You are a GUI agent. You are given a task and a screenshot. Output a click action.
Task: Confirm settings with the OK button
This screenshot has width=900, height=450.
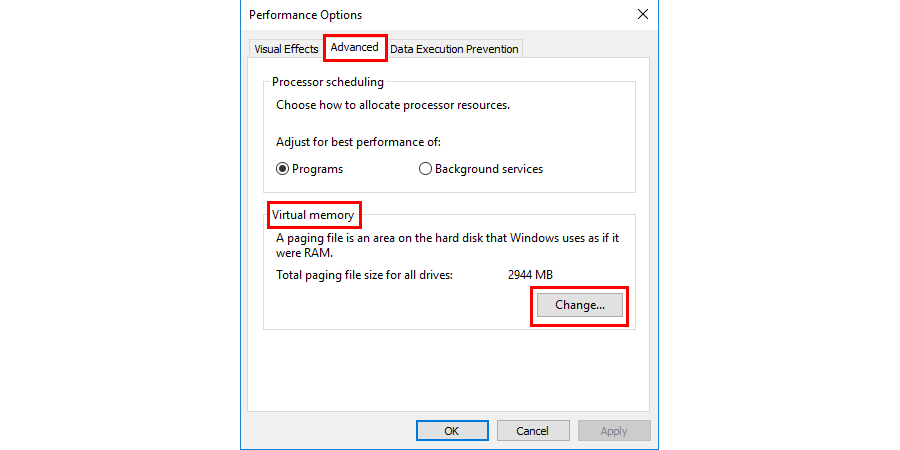pyautogui.click(x=452, y=430)
